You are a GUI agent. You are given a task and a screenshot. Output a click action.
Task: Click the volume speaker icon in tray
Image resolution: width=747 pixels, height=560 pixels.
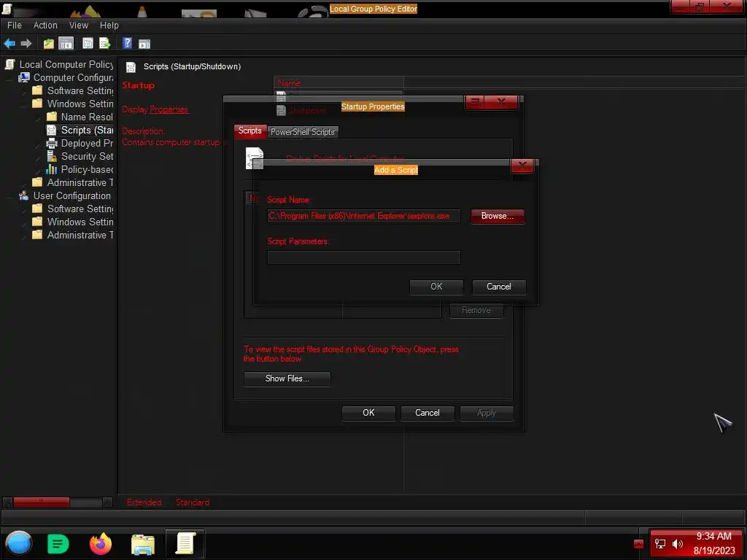coord(678,544)
